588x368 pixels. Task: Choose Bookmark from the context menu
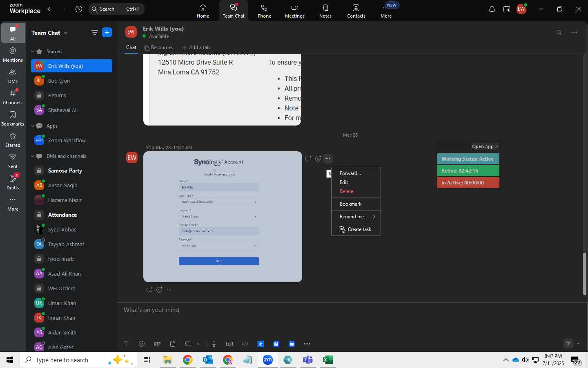tap(356, 204)
